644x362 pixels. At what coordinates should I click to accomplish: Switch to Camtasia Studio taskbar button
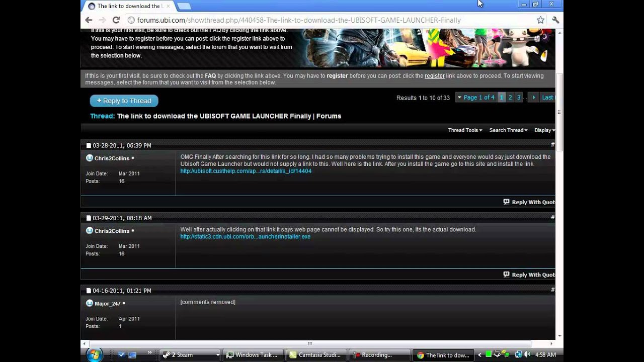point(316,355)
